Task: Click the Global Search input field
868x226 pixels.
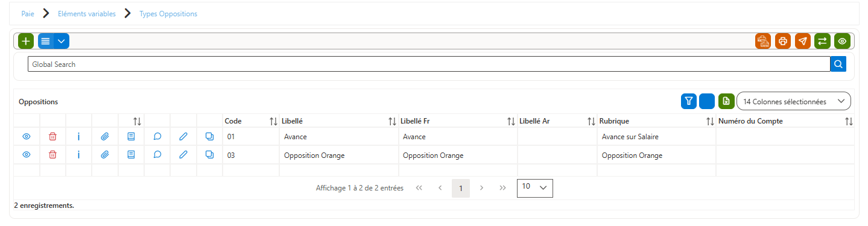Action: coord(429,64)
